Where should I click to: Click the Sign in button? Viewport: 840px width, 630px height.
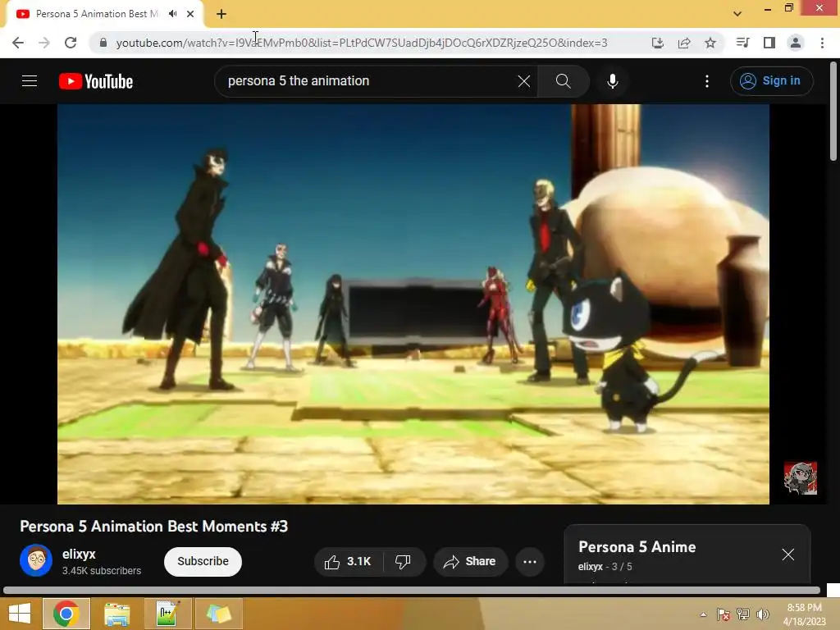tap(771, 81)
